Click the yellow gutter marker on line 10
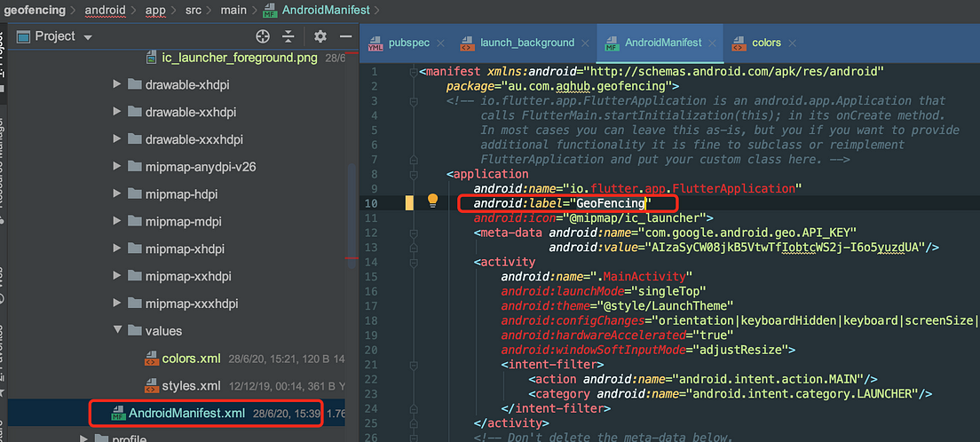 409,202
